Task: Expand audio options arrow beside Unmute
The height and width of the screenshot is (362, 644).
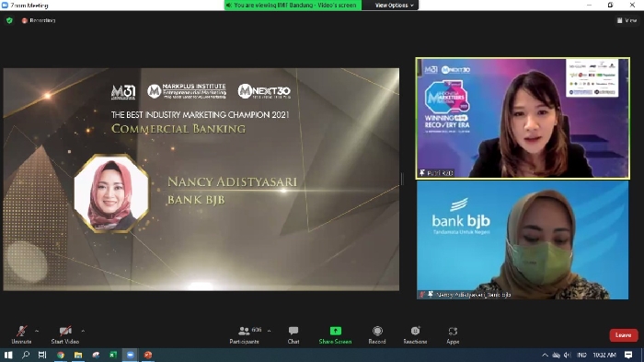Action: click(37, 331)
